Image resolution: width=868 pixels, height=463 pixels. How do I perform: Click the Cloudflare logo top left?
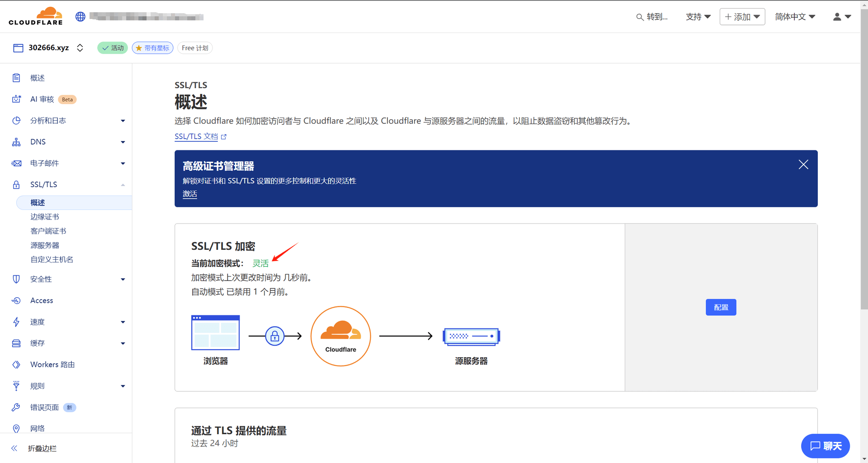click(35, 16)
